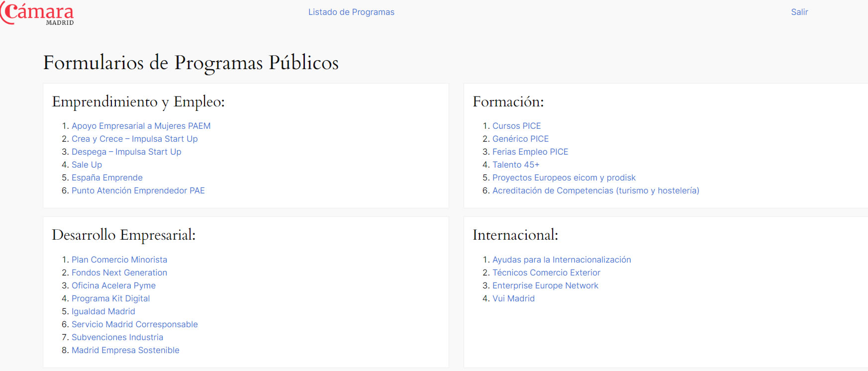This screenshot has height=371, width=868.
Task: Open Enterprise Europe Network form
Action: (x=545, y=285)
